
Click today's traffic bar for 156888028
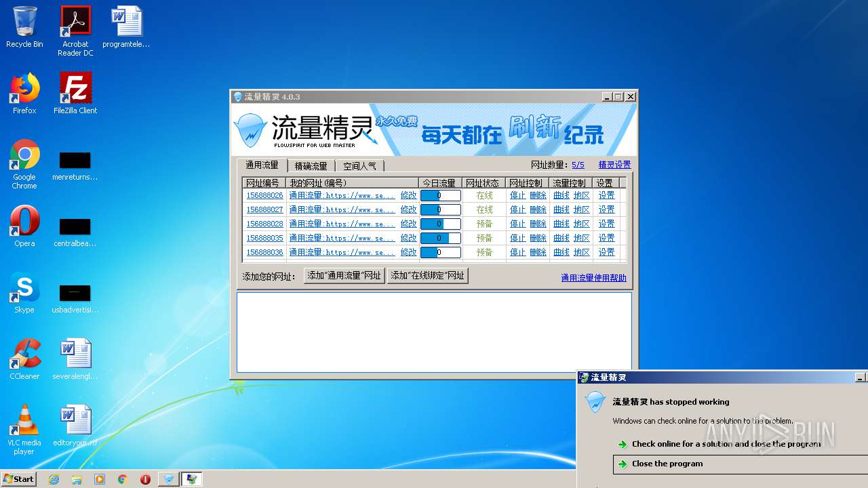(441, 224)
